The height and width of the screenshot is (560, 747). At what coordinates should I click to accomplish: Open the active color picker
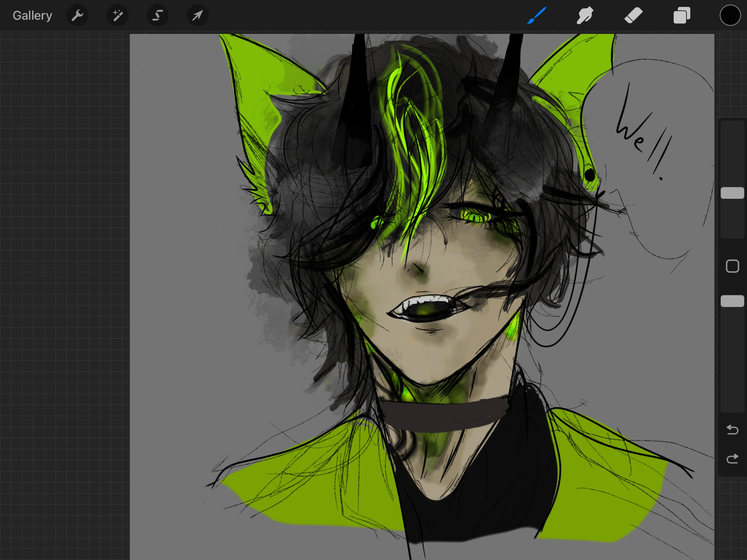pos(730,15)
